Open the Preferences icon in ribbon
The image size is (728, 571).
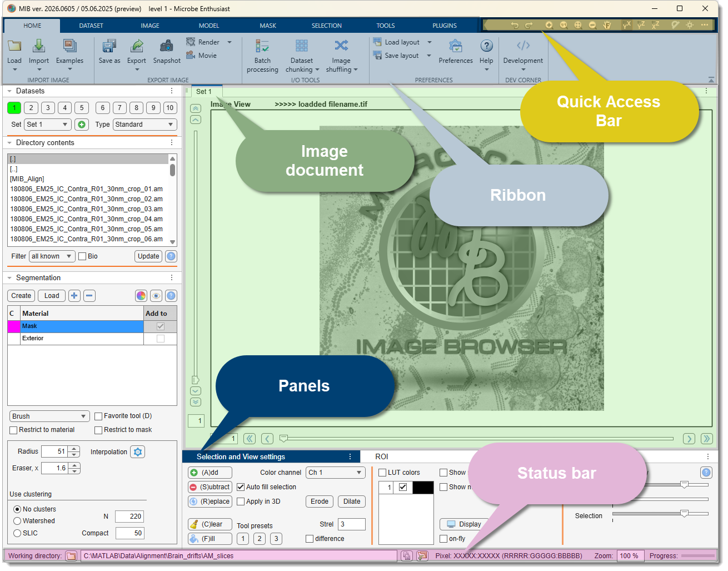pos(456,46)
